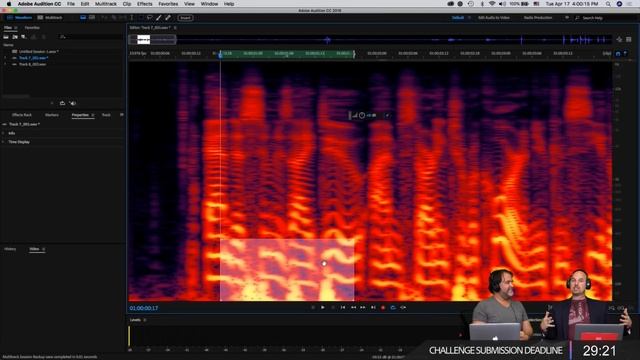
Task: Open the File menu
Action: pyautogui.click(x=71, y=4)
